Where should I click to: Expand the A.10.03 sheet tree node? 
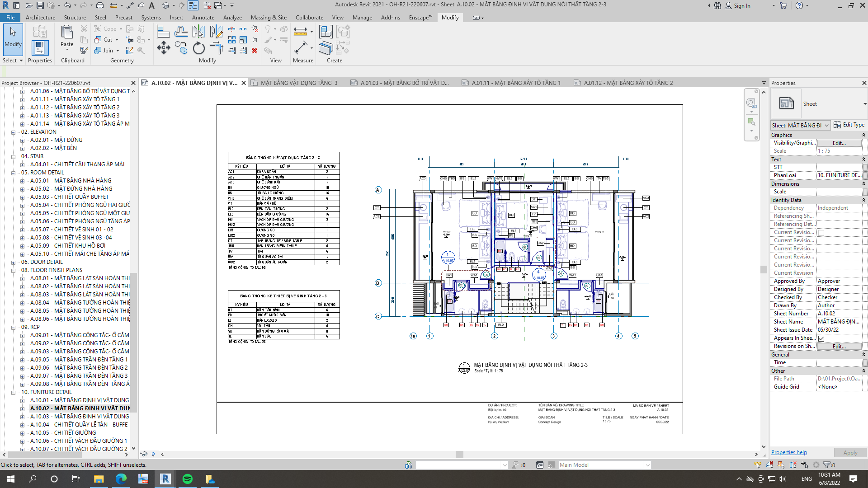tap(22, 417)
